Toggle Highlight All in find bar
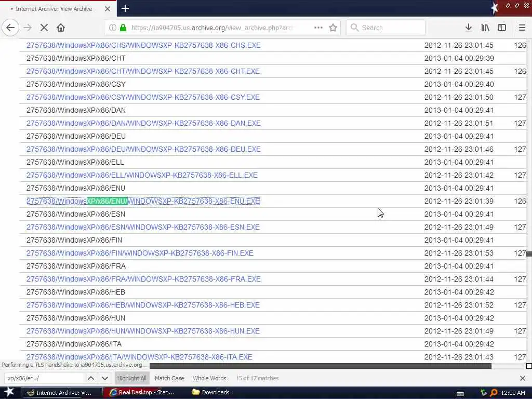The height and width of the screenshot is (399, 532). (131, 378)
